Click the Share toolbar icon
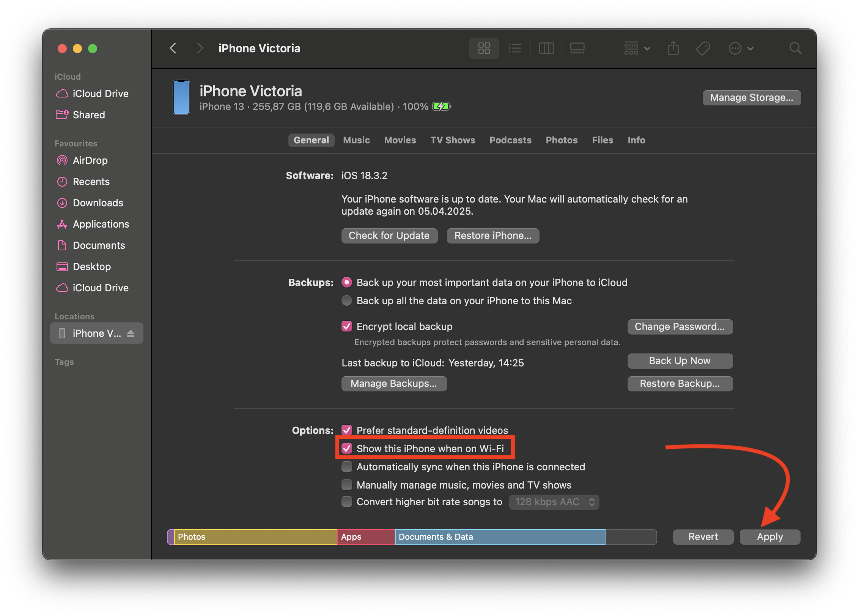 pos(673,48)
